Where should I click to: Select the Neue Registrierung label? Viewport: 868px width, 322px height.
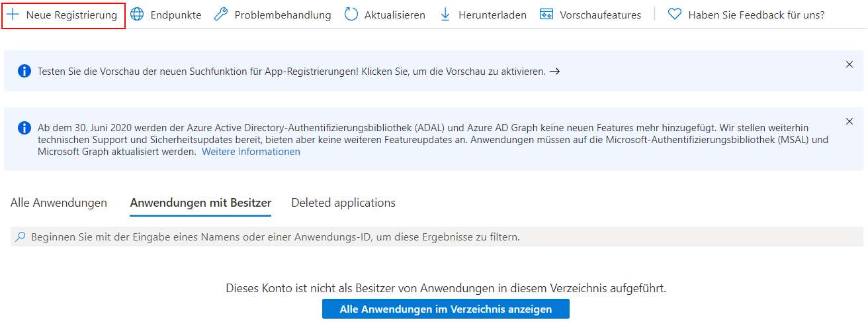click(x=71, y=15)
